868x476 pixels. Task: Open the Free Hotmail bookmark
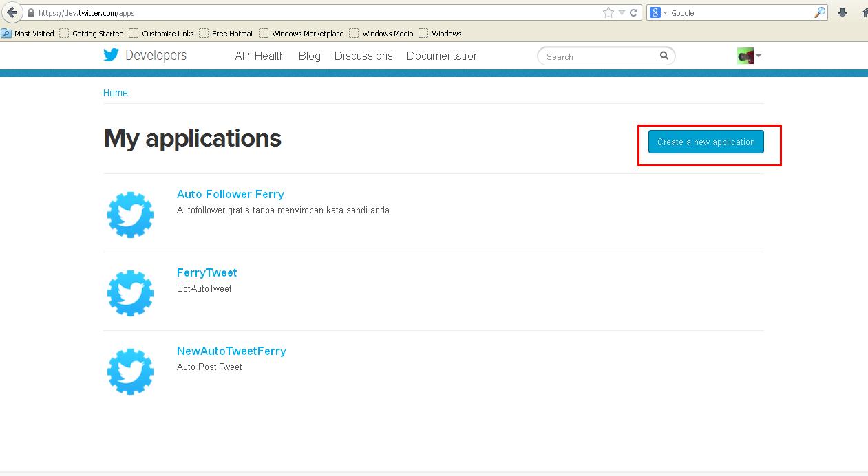pyautogui.click(x=226, y=33)
